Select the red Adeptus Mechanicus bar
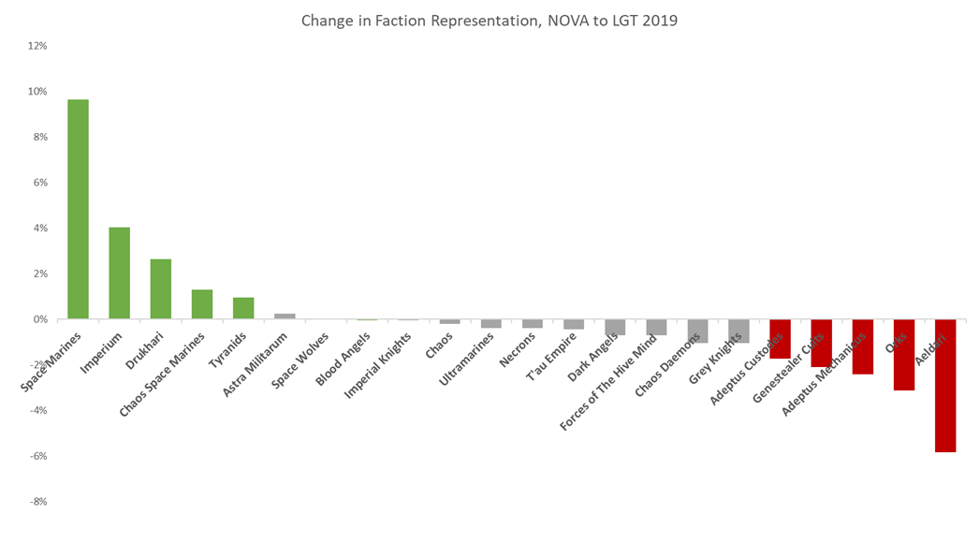Viewport: 980px width, 544px height. pos(863,346)
